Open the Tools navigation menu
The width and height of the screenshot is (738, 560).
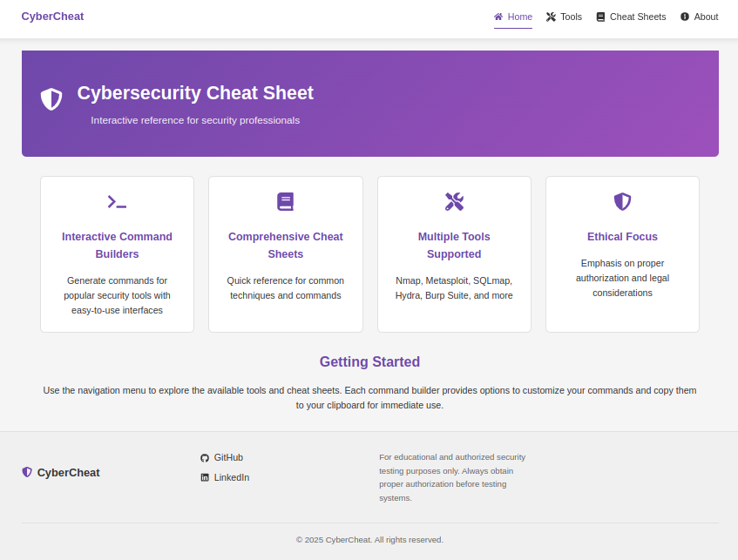[564, 17]
